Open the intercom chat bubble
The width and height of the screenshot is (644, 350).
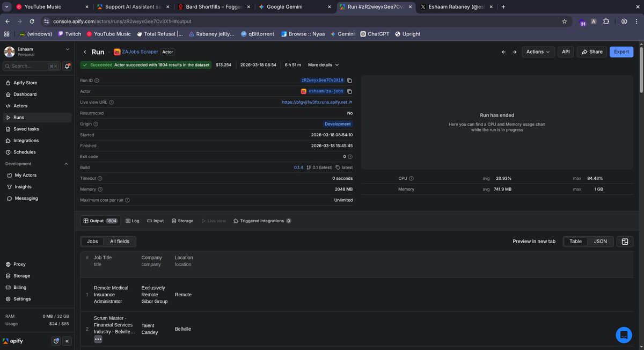[624, 335]
